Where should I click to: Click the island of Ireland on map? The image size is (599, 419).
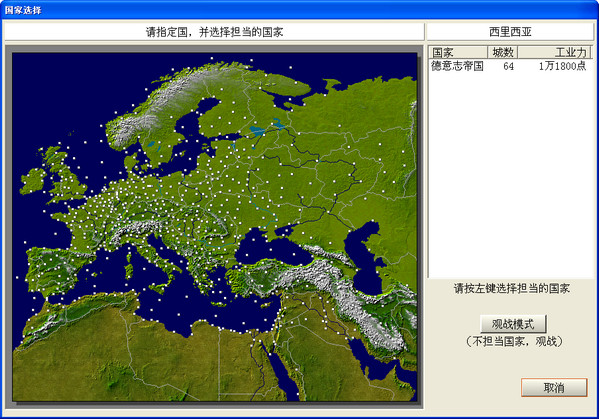point(33,180)
